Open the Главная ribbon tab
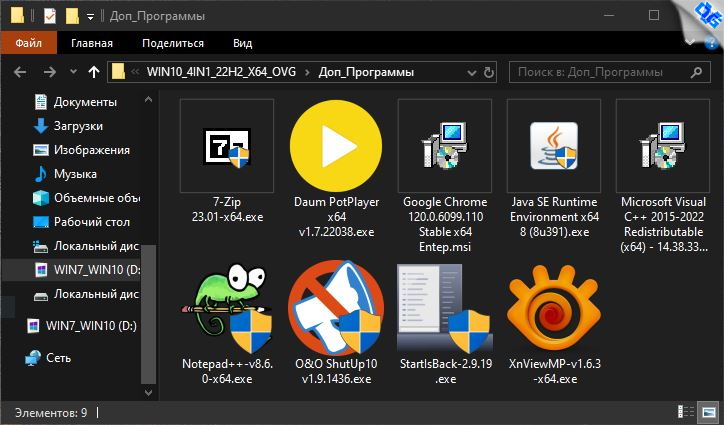 [92, 43]
